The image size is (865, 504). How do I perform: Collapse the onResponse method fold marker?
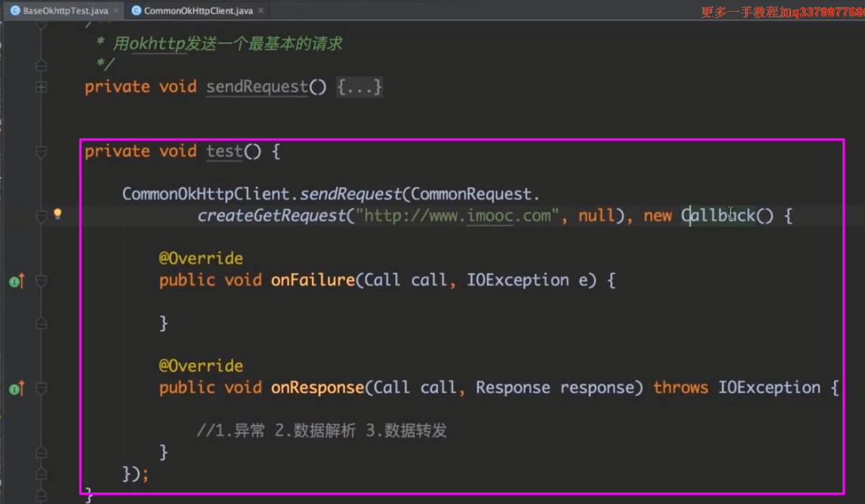click(x=41, y=388)
